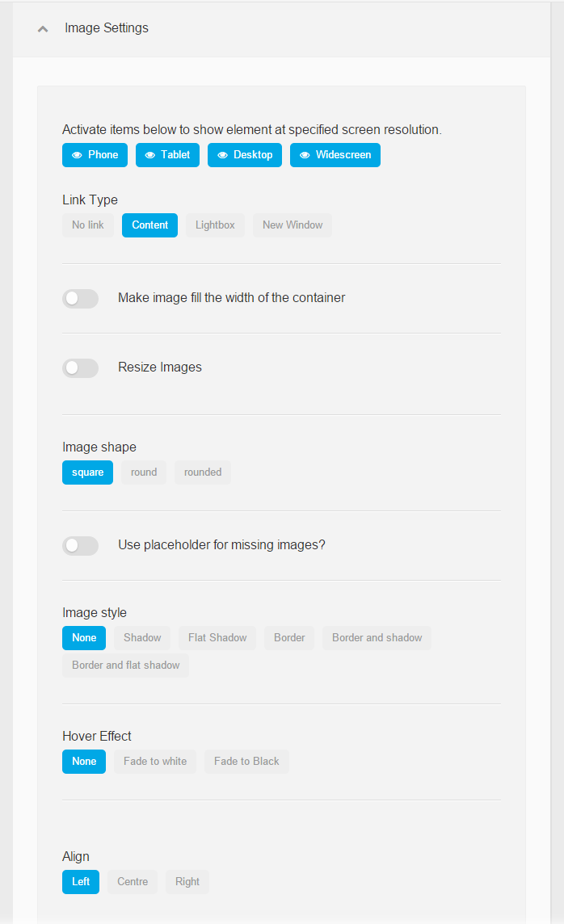This screenshot has width=564, height=924.
Task: Choose Lightbox link type
Action: pyautogui.click(x=215, y=225)
